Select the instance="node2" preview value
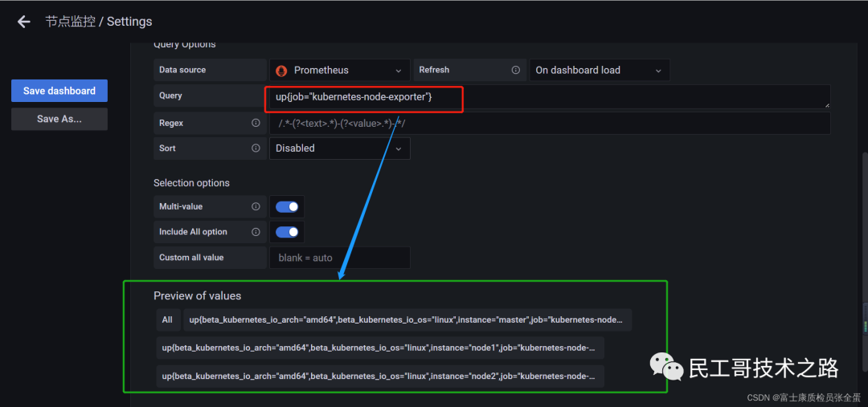Image resolution: width=868 pixels, height=407 pixels. [379, 376]
